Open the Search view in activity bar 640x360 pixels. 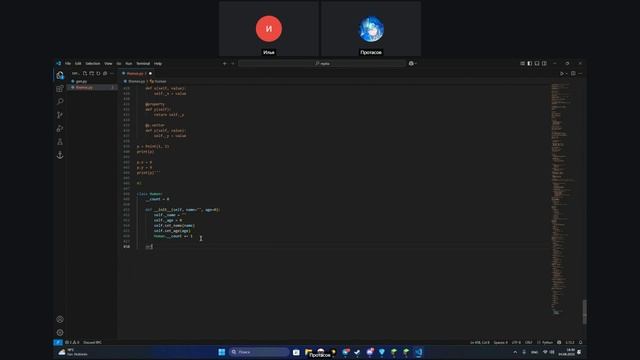click(x=60, y=102)
